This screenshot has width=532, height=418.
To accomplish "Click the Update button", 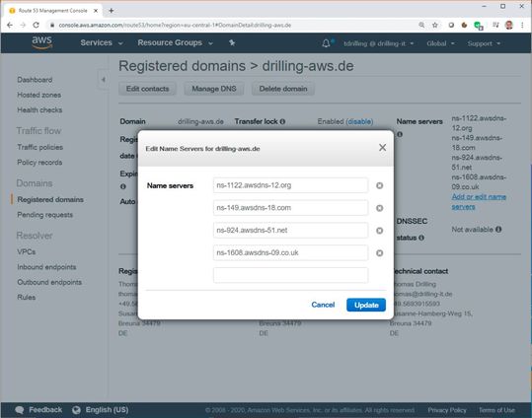I will [366, 305].
